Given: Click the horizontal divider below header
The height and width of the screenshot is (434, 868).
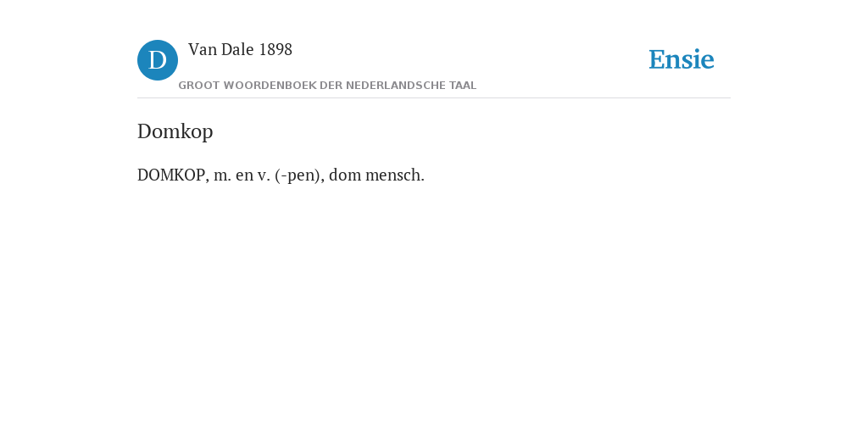Looking at the screenshot, I should pos(434,98).
